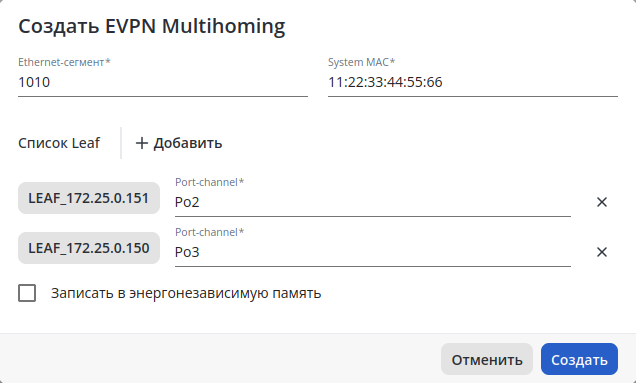636x383 pixels.
Task: Click the Список Leaf section label
Action: tap(59, 143)
